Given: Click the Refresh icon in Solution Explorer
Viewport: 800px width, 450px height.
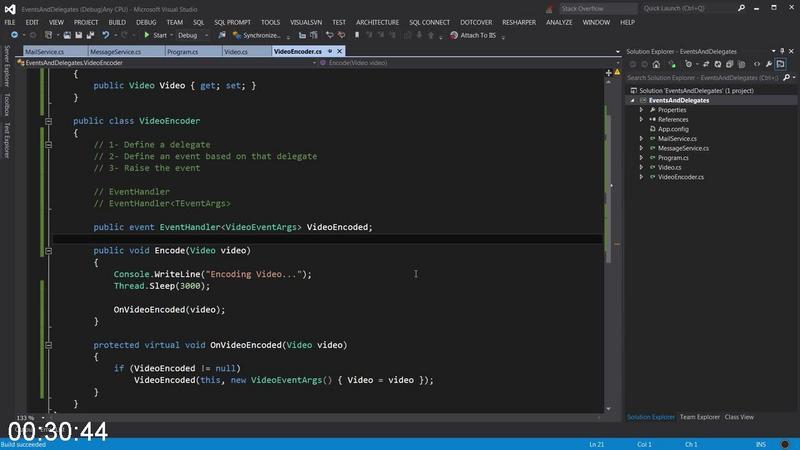Looking at the screenshot, I should pyautogui.click(x=717, y=64).
